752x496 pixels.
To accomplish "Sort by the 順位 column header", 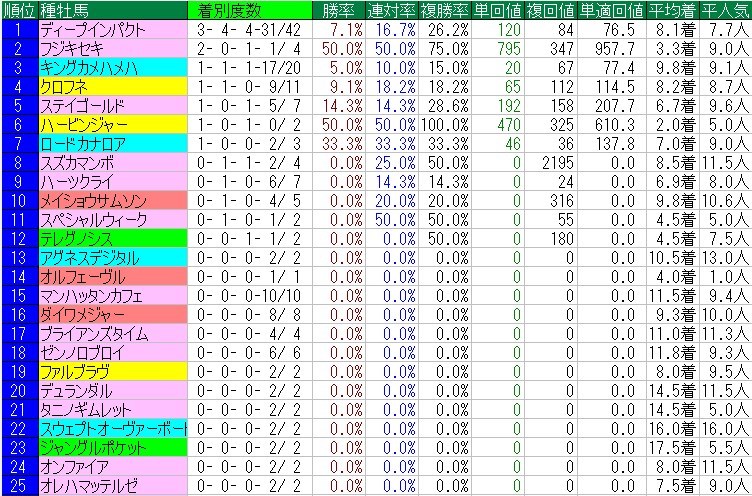I will point(19,11).
